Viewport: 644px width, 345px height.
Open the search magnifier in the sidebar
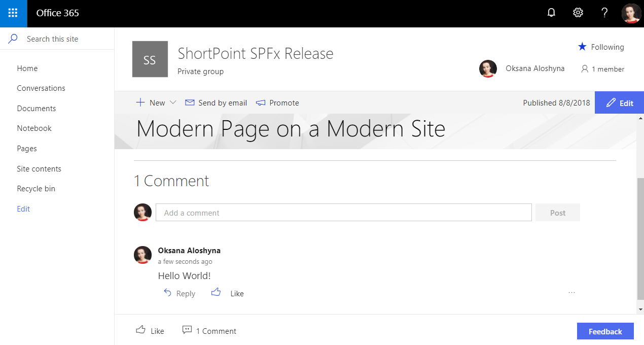click(x=13, y=38)
